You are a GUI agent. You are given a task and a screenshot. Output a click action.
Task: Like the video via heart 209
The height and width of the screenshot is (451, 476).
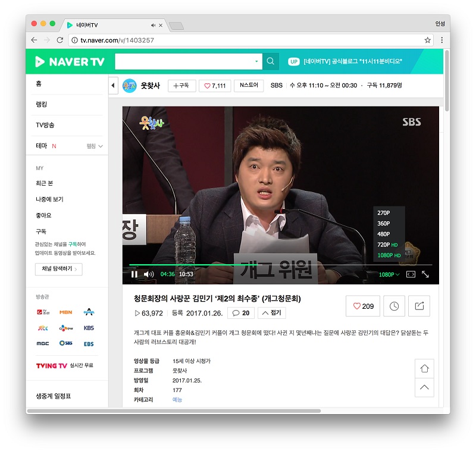pos(363,306)
